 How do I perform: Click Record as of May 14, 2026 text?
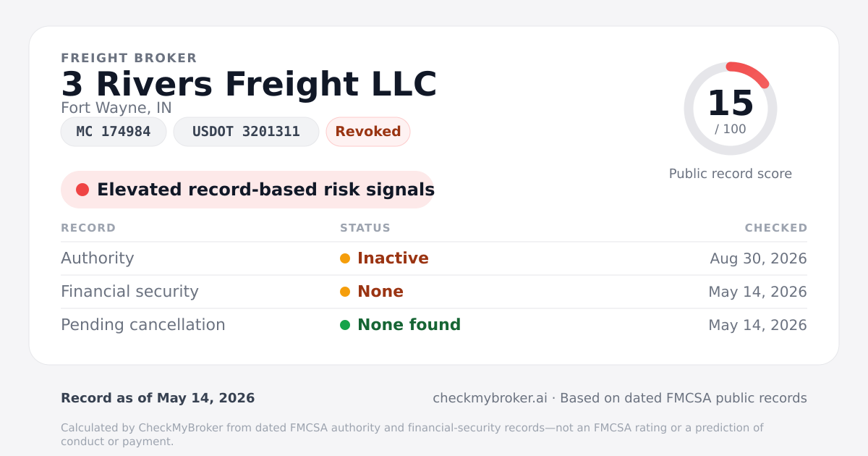coord(158,398)
